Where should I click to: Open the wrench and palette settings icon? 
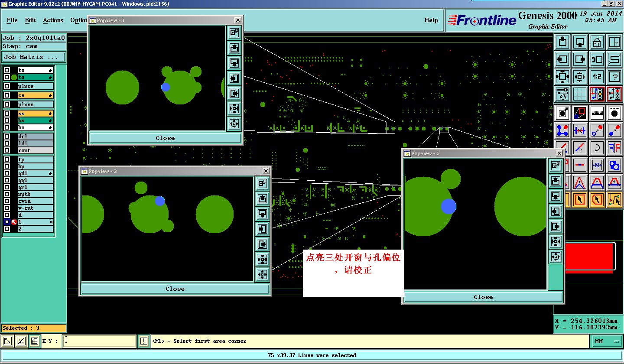coord(562,94)
